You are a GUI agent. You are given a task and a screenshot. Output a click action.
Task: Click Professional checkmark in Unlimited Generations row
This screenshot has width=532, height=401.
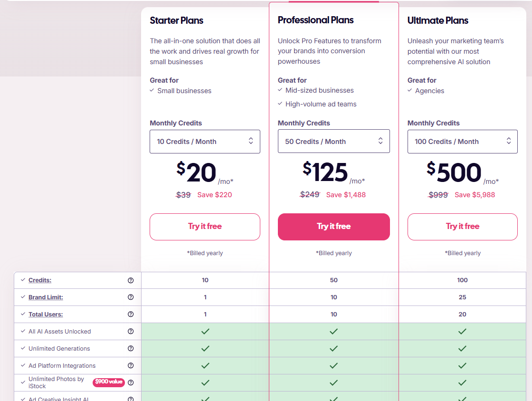pos(334,348)
